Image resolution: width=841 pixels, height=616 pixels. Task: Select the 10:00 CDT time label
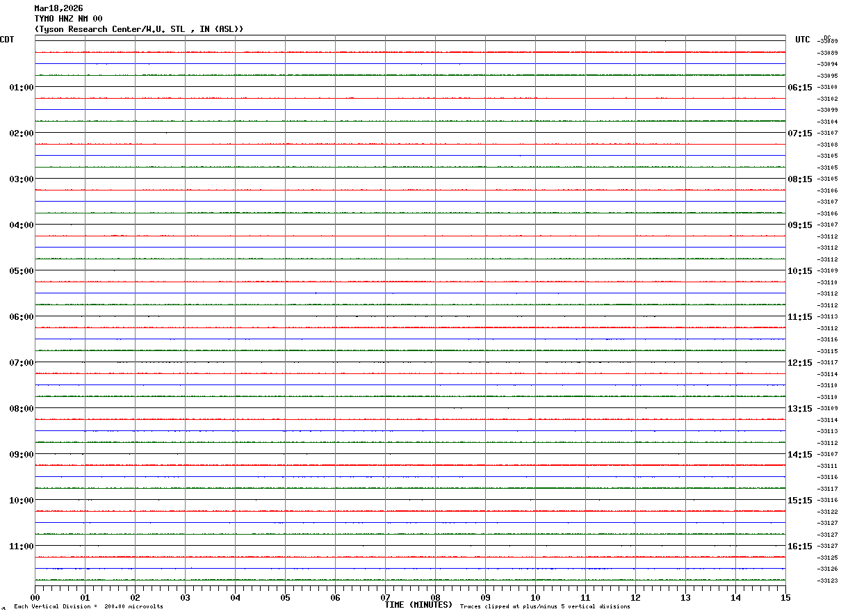tap(22, 501)
